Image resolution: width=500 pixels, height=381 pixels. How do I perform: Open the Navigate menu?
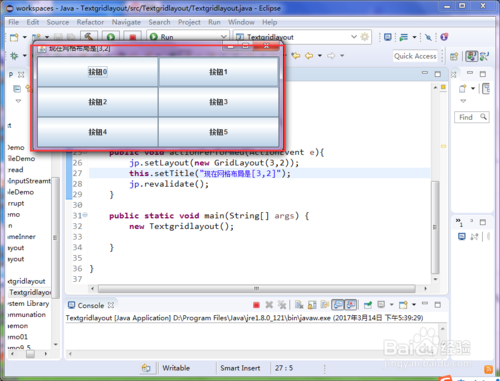(126, 22)
